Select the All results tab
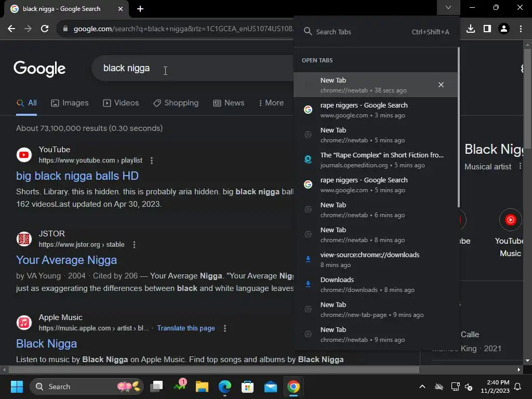 coord(26,103)
